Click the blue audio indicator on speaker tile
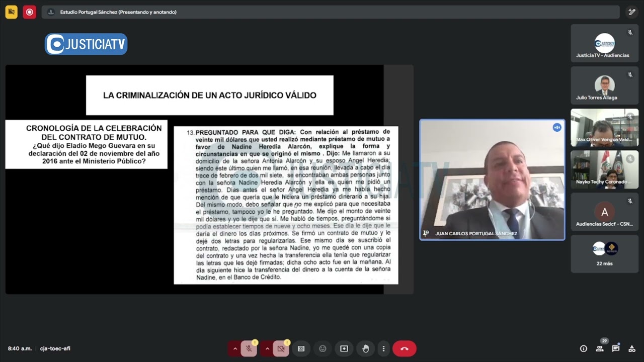The image size is (644, 362). point(556,127)
